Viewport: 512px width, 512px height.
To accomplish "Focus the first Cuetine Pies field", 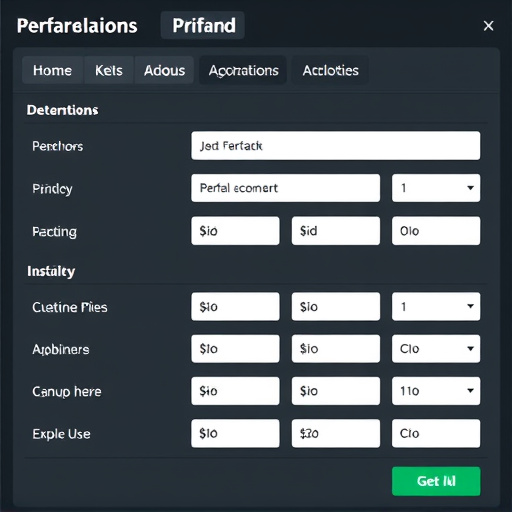I will tap(235, 307).
